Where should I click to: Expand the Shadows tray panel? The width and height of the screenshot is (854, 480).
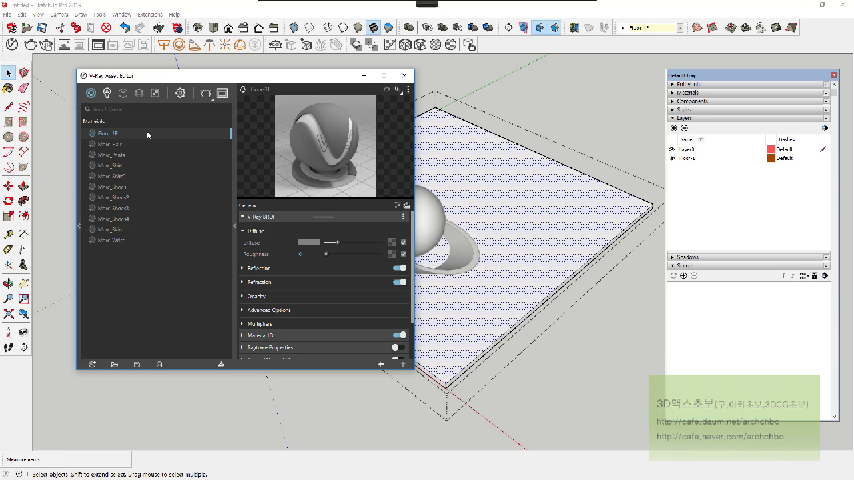click(748, 257)
